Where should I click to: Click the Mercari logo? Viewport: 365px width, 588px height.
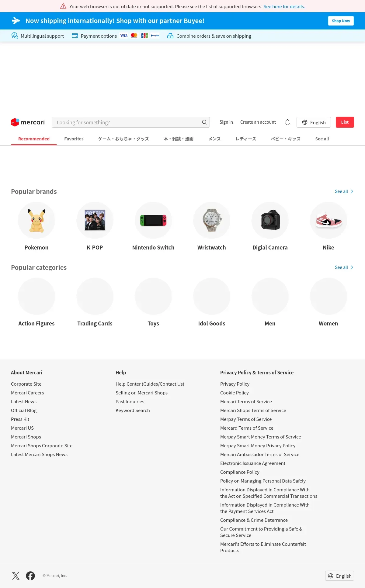pos(28,122)
